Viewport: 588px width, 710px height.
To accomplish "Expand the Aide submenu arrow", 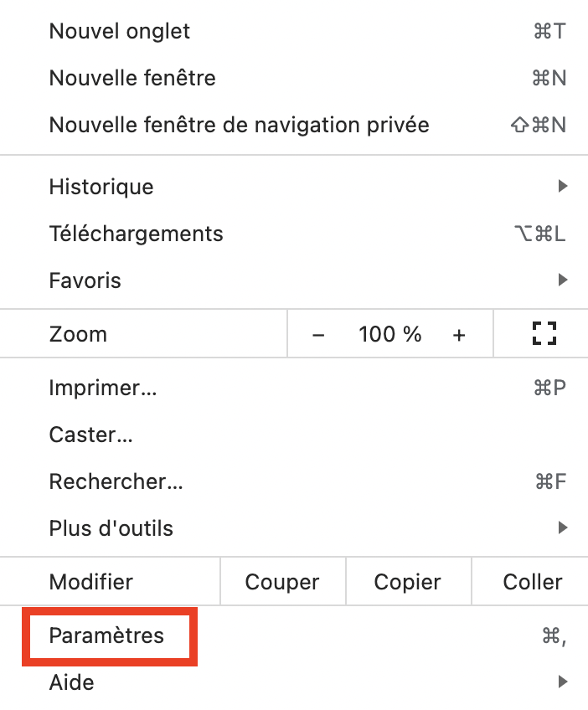I will 563,682.
